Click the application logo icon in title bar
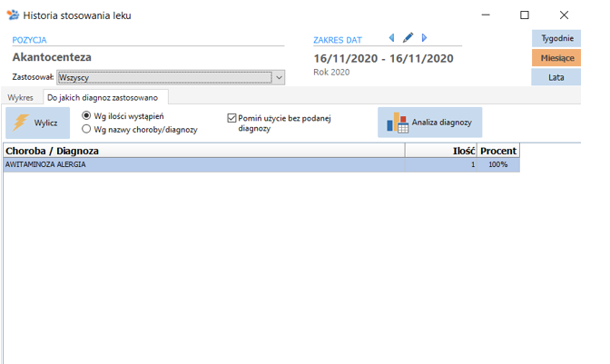Image resolution: width=610 pixels, height=364 pixels. 13,15
